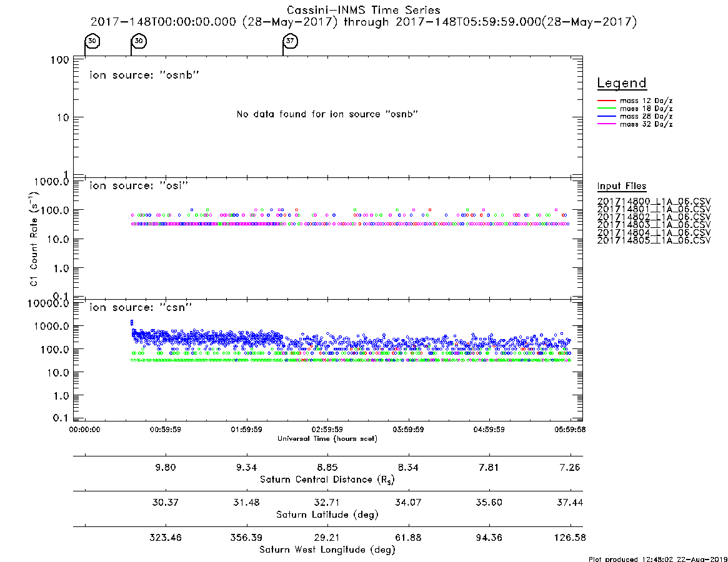This screenshot has height=562, width=728.
Task: Click the Saturn West Longitude axis label
Action: (327, 550)
